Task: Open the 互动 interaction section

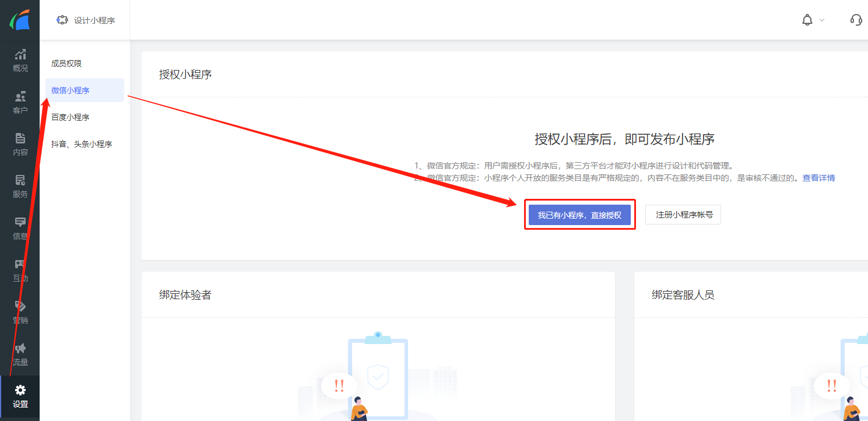Action: coord(20,271)
